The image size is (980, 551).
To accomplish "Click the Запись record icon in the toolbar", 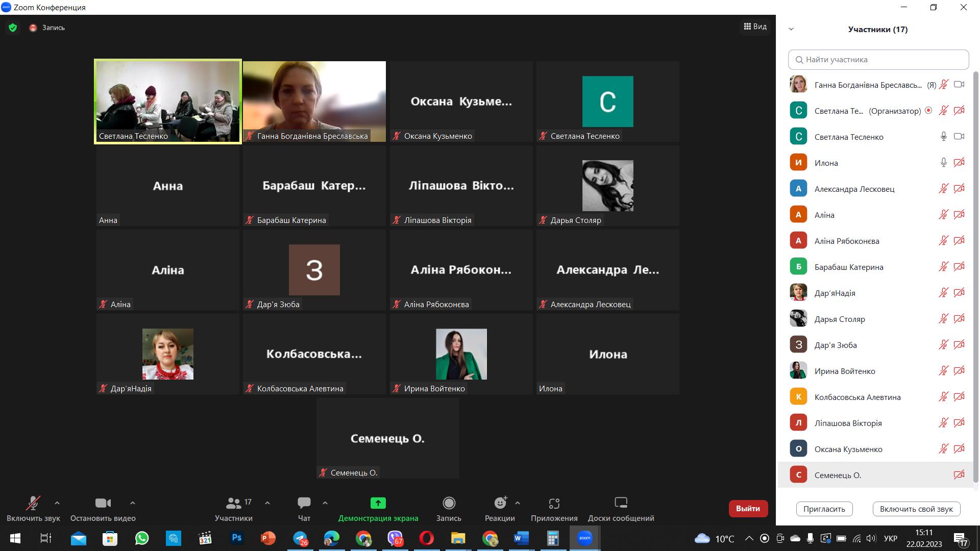I will (449, 504).
